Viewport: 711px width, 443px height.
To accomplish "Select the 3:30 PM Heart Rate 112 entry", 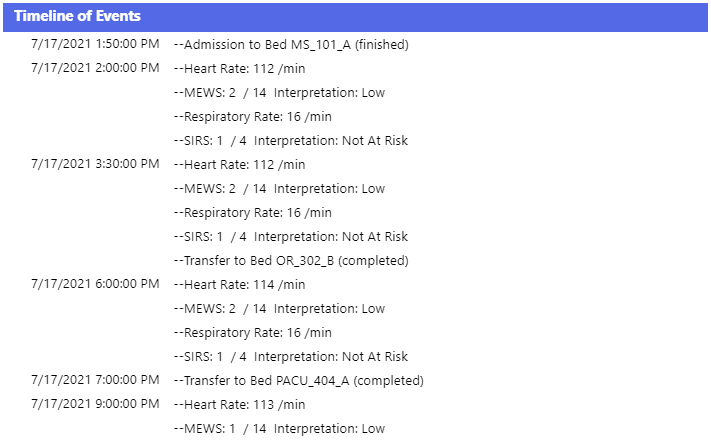I will 239,165.
